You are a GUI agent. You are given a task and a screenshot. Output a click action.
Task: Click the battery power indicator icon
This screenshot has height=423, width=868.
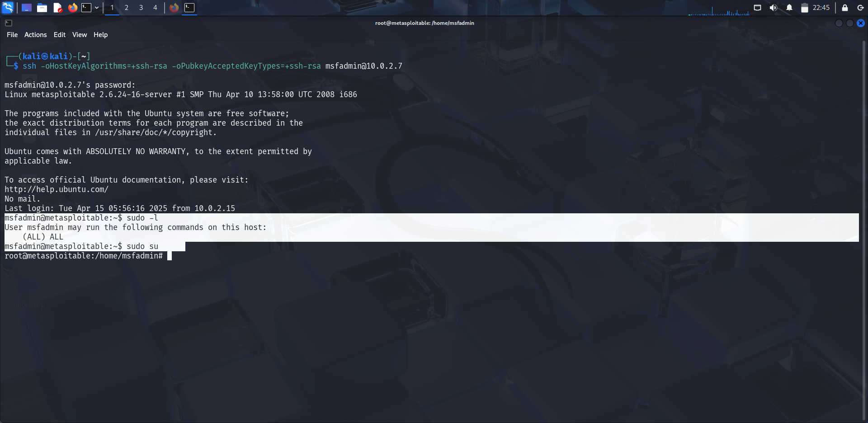[x=805, y=8]
